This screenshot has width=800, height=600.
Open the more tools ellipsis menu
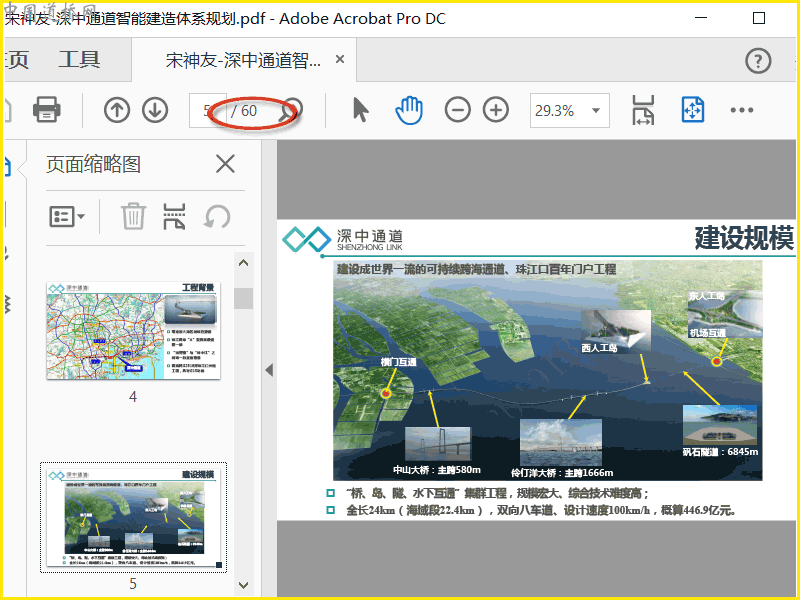741,110
